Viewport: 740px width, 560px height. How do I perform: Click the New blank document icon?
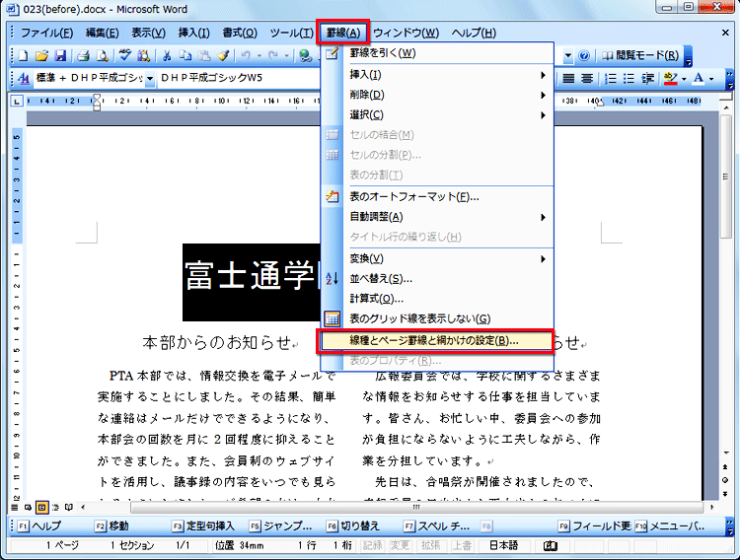(x=23, y=55)
